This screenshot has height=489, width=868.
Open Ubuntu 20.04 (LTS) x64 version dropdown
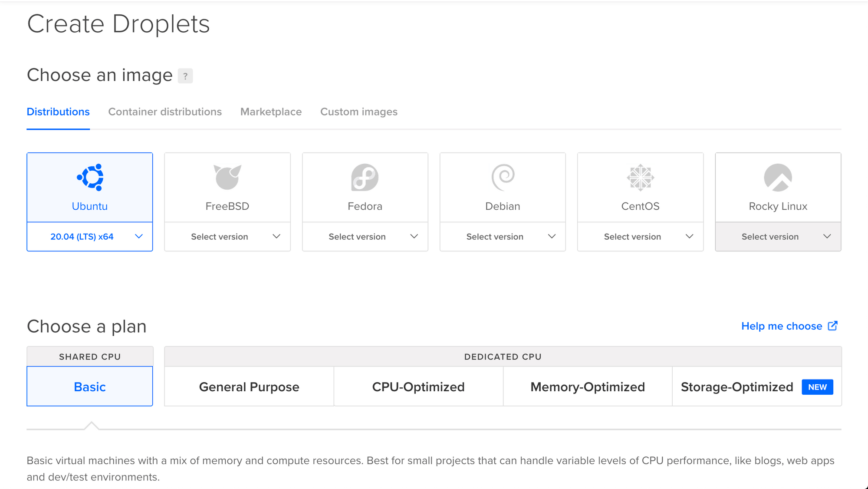[x=90, y=237]
